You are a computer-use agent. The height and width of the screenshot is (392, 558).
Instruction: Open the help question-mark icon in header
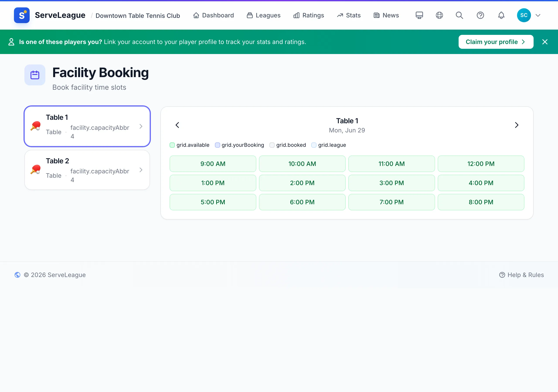pyautogui.click(x=480, y=15)
